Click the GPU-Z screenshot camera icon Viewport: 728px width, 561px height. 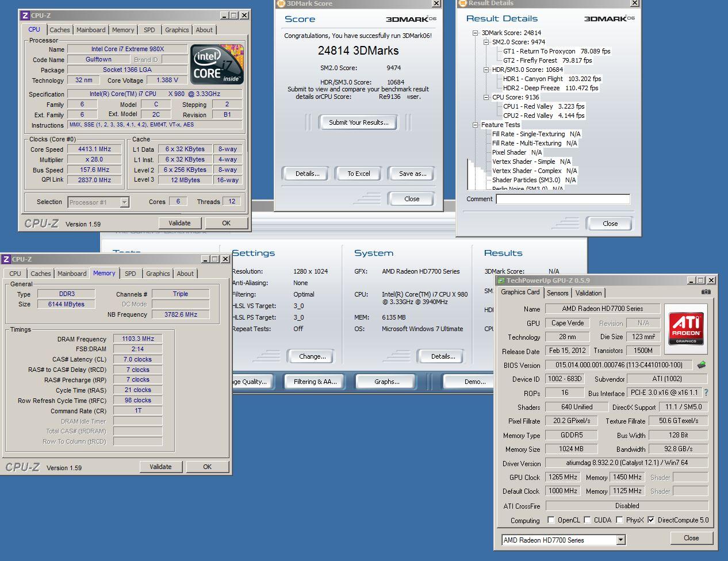pos(706,292)
